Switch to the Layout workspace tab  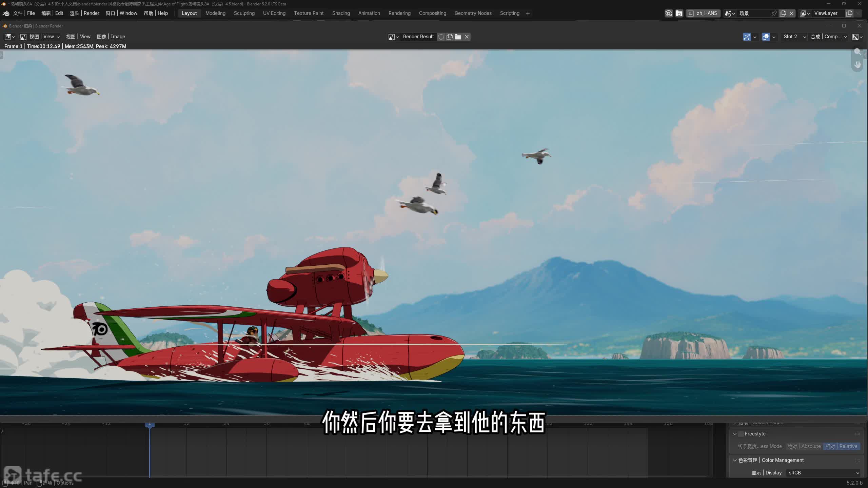(189, 13)
